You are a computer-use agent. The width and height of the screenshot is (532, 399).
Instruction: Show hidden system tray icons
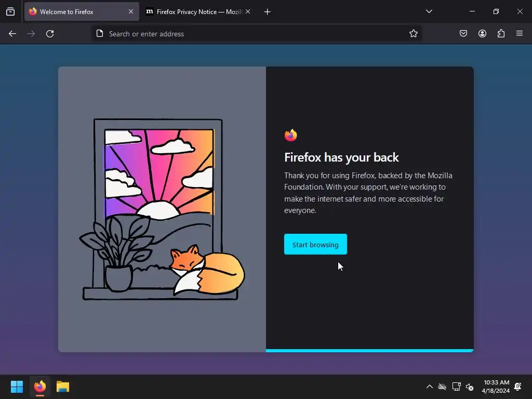click(x=430, y=387)
